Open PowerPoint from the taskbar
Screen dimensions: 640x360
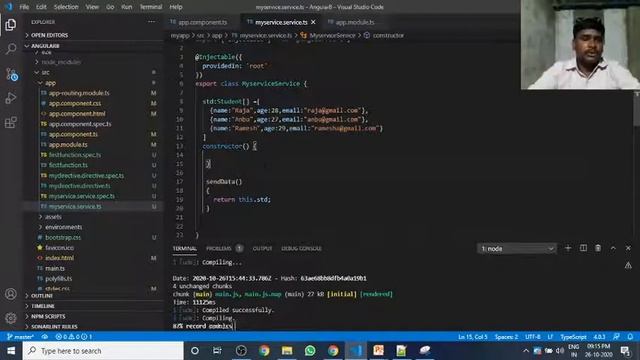pyautogui.click(x=378, y=351)
